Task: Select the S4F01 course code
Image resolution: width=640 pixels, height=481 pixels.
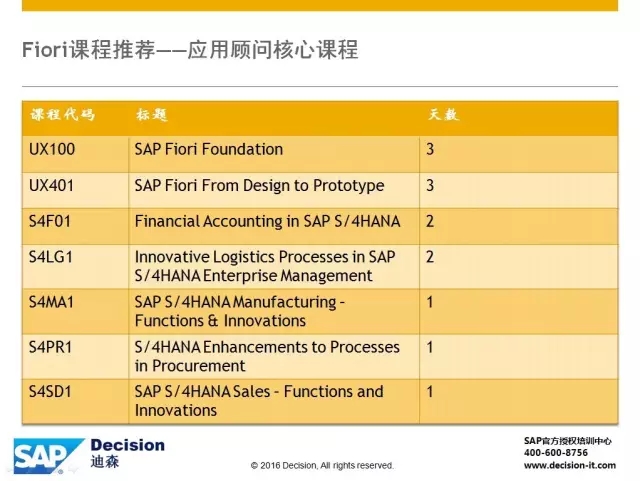Action: pyautogui.click(x=50, y=222)
